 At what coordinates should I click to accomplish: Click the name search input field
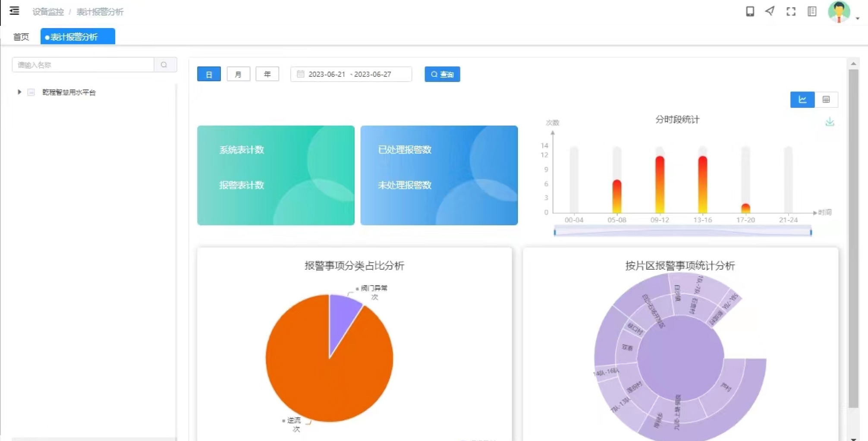(x=83, y=65)
